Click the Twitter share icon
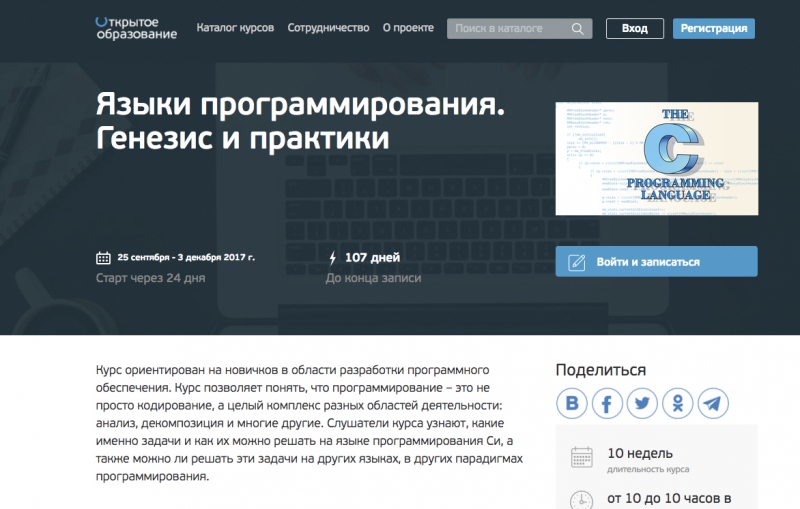The image size is (800, 509). coord(643,403)
